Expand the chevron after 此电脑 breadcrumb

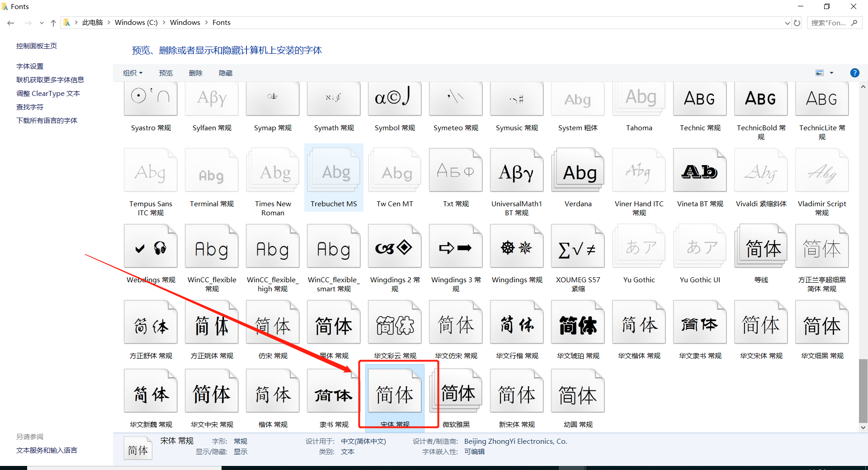click(108, 23)
